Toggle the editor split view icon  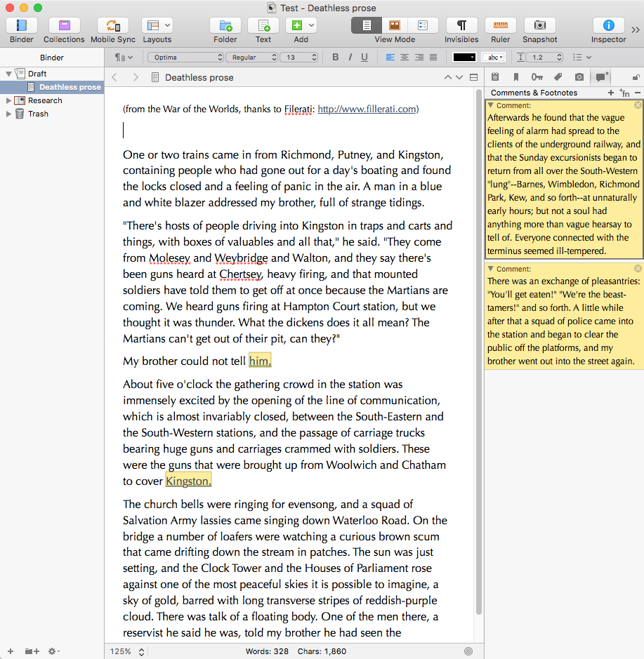pos(473,77)
